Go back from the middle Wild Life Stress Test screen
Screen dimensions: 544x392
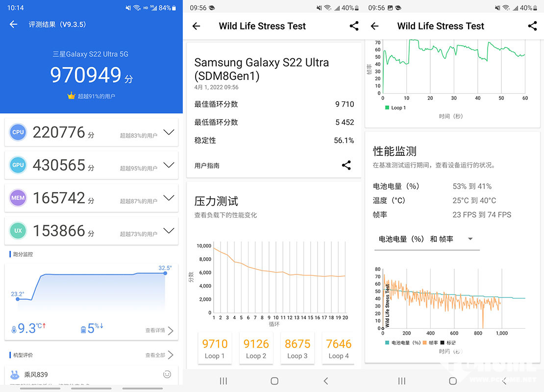pyautogui.click(x=197, y=26)
